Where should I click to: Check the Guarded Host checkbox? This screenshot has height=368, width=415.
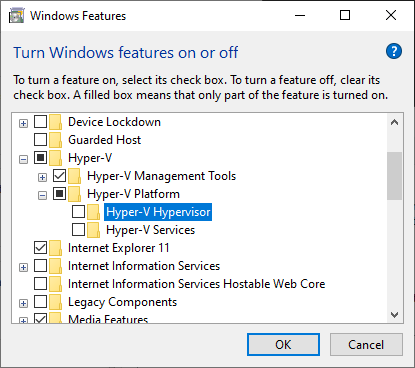tap(40, 140)
